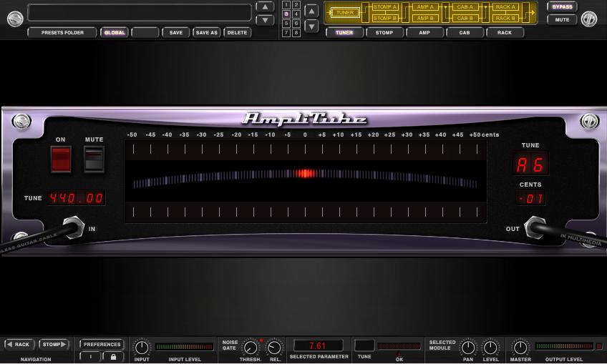
Task: Switch to the TUNER module tab
Action: tap(344, 32)
